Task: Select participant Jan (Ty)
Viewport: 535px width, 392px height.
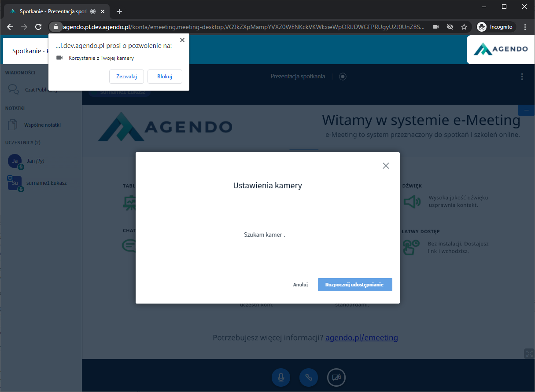Action: [35, 161]
